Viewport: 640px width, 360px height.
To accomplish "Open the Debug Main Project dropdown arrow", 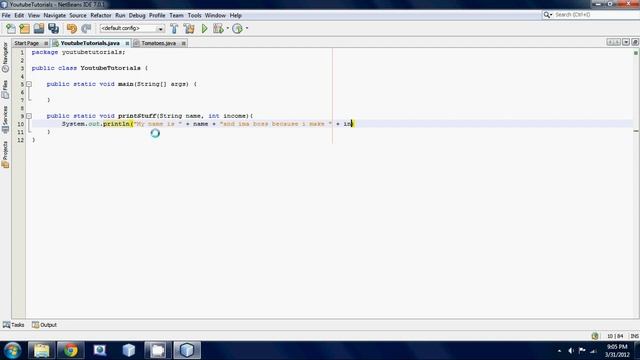I will (227, 29).
